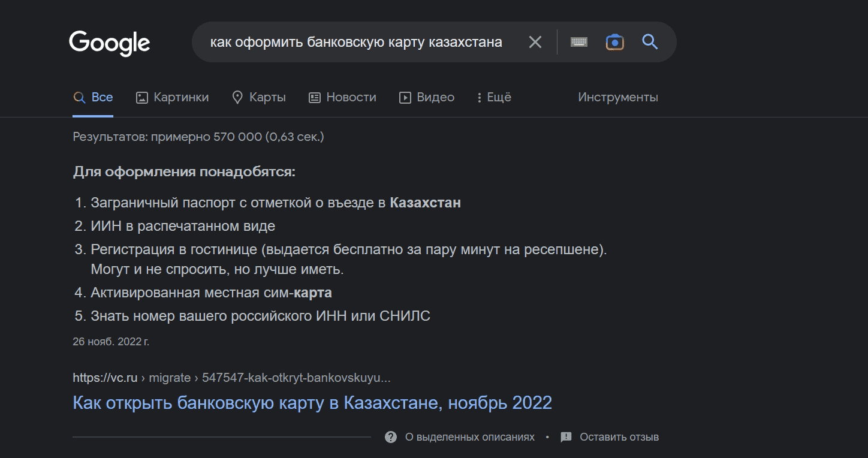Click list item ИИН в распечатанном виде
Image resolution: width=868 pixels, height=458 pixels.
tap(183, 226)
